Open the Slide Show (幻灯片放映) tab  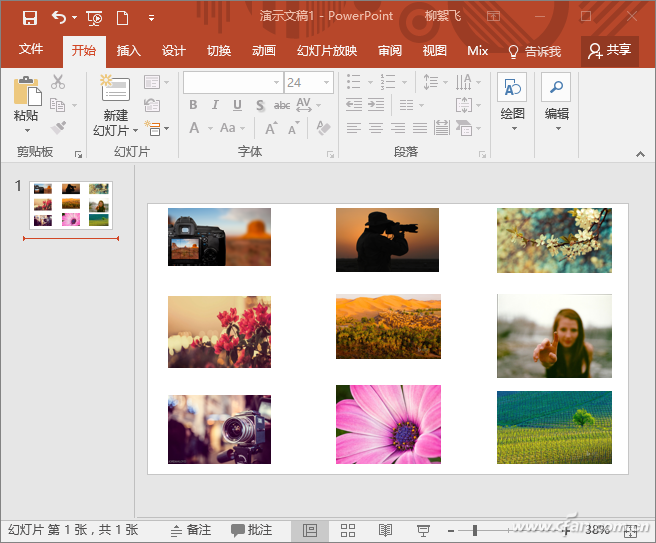coord(326,51)
